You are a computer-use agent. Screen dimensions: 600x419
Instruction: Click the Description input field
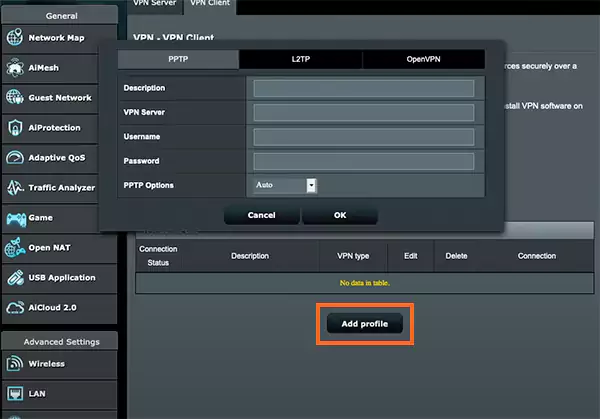[364, 88]
